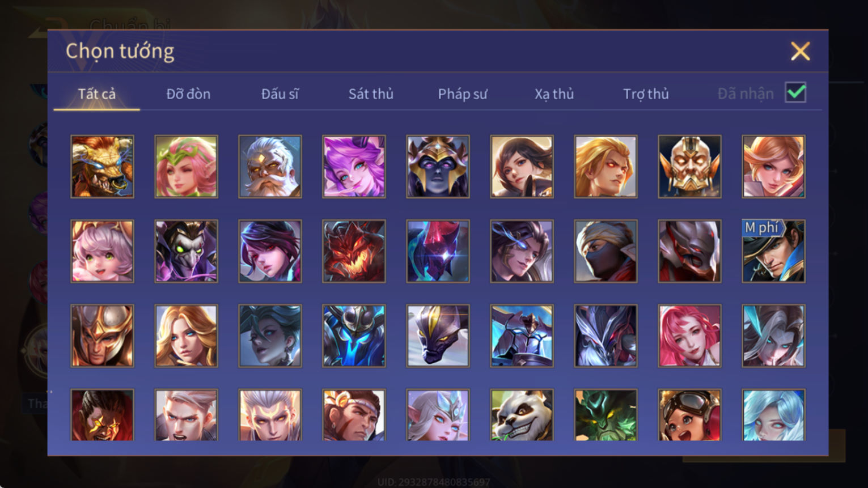Image resolution: width=868 pixels, height=488 pixels.
Task: Toggle the 'Đã nhận' checkbox
Action: (x=795, y=92)
